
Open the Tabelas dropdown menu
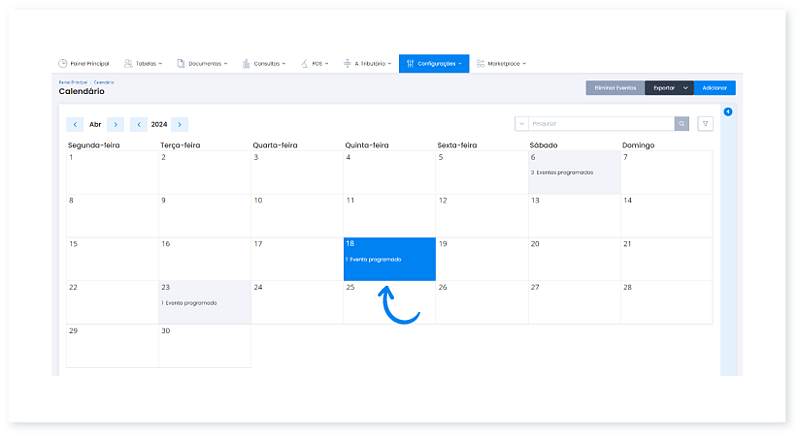tap(143, 63)
